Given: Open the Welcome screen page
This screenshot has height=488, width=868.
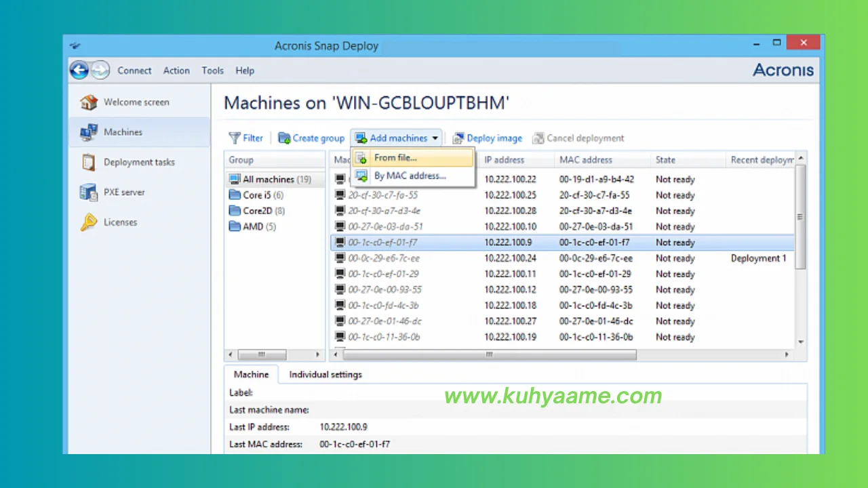Looking at the screenshot, I should [140, 102].
